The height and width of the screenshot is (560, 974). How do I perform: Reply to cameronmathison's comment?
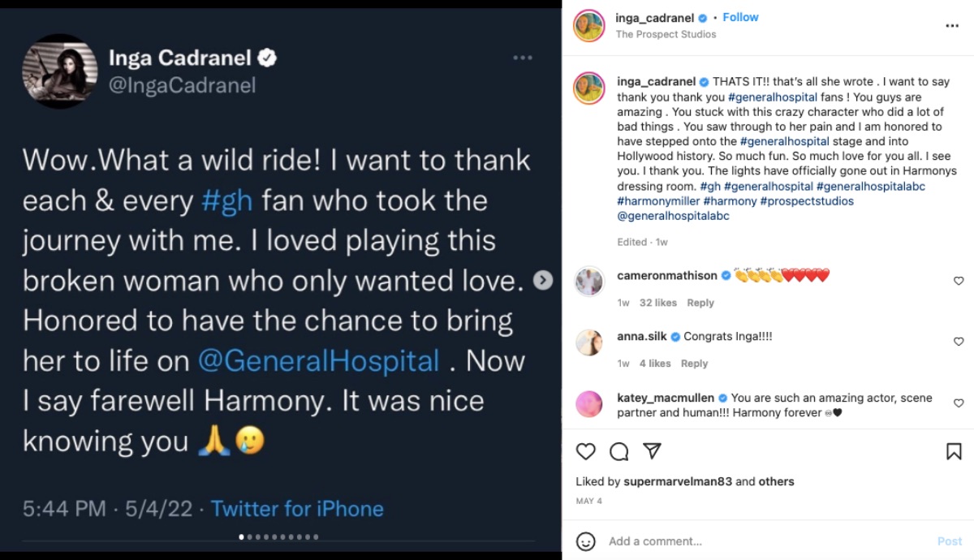[700, 303]
